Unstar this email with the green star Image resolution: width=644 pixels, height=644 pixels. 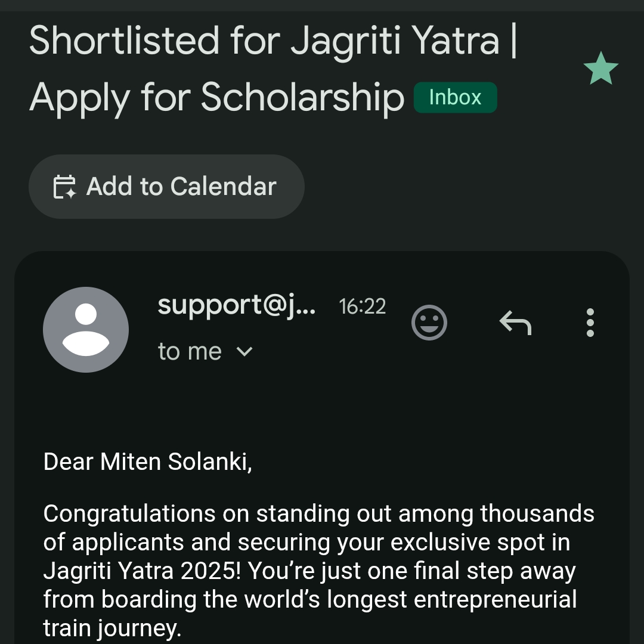[600, 69]
